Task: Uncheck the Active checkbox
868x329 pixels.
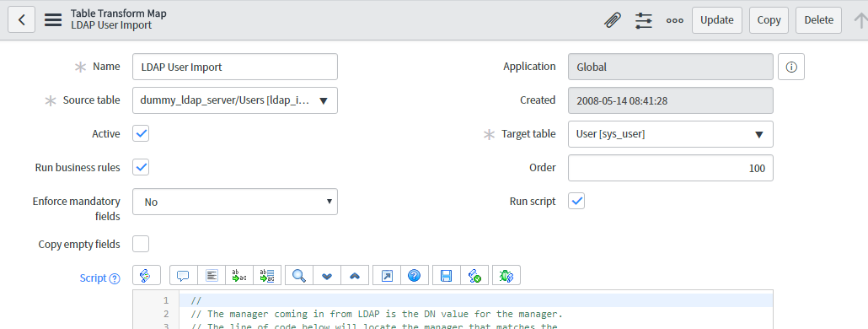Action: tap(141, 133)
